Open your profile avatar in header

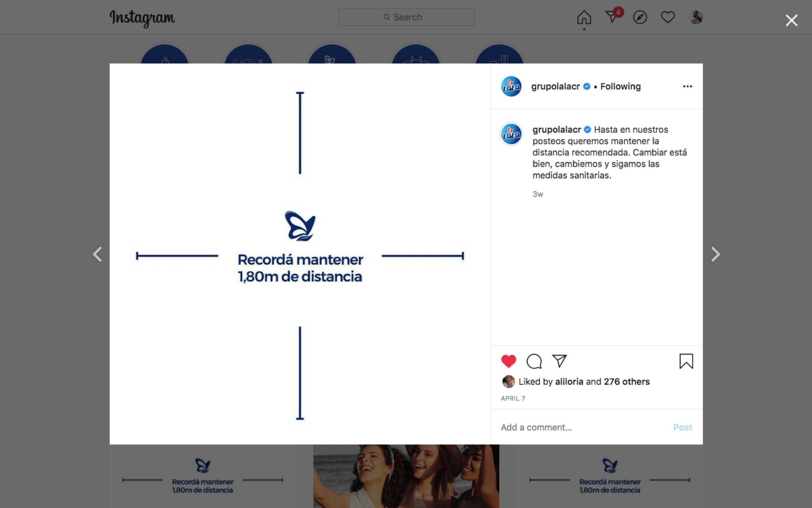tap(696, 17)
